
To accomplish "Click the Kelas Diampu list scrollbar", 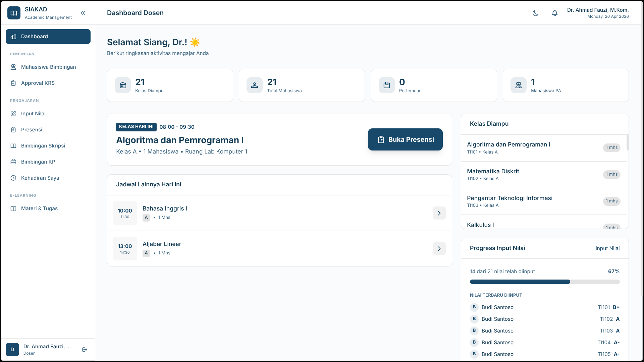I will tap(628, 143).
